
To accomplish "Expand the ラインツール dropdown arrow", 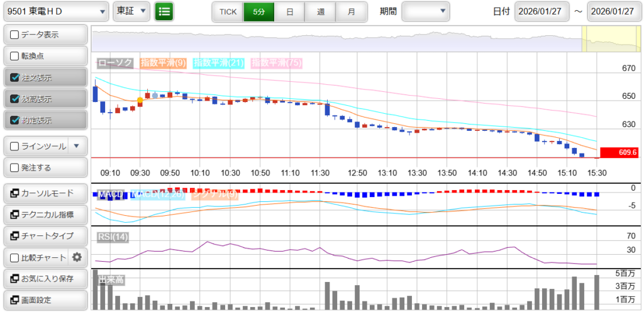I will [76, 146].
